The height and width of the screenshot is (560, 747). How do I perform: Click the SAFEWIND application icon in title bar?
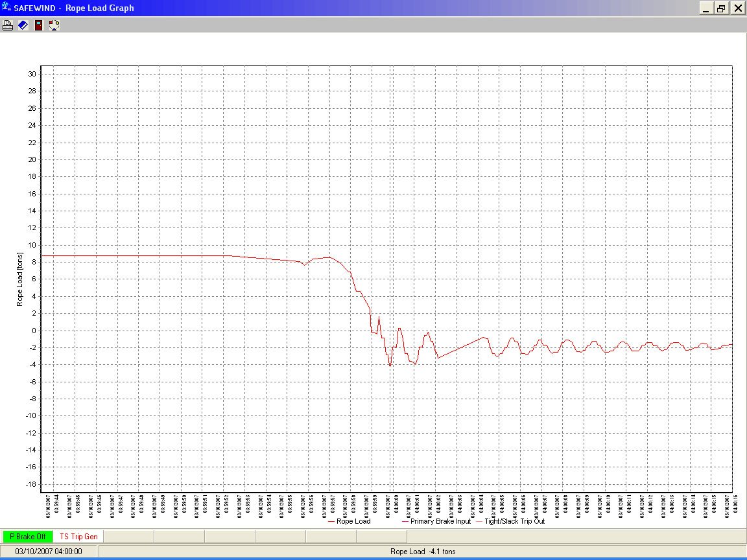click(6, 8)
